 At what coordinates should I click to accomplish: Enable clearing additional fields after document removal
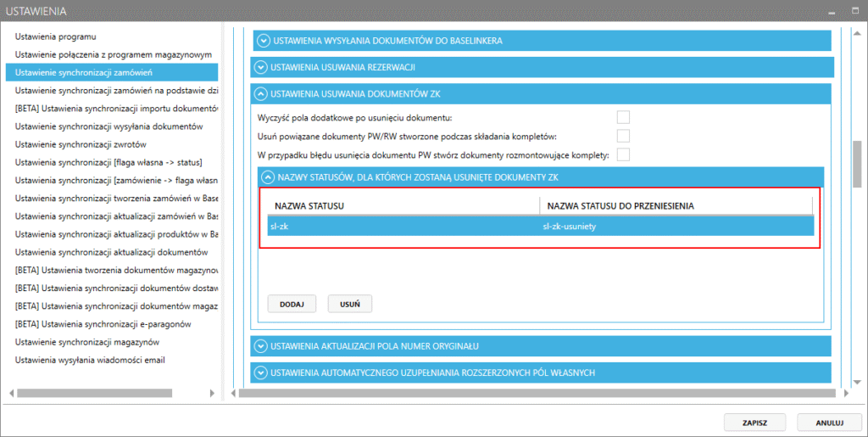[x=623, y=117]
